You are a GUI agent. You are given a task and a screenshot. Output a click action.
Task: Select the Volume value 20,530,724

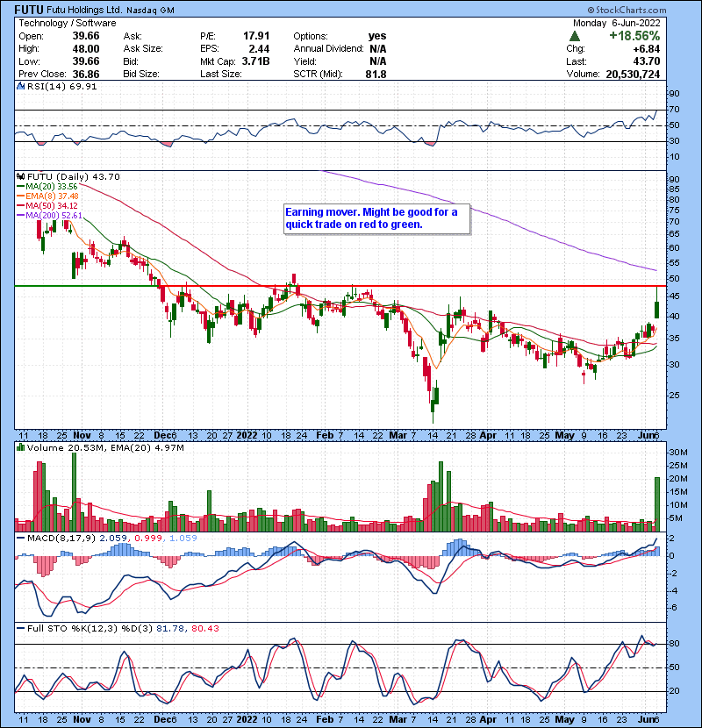[x=633, y=74]
